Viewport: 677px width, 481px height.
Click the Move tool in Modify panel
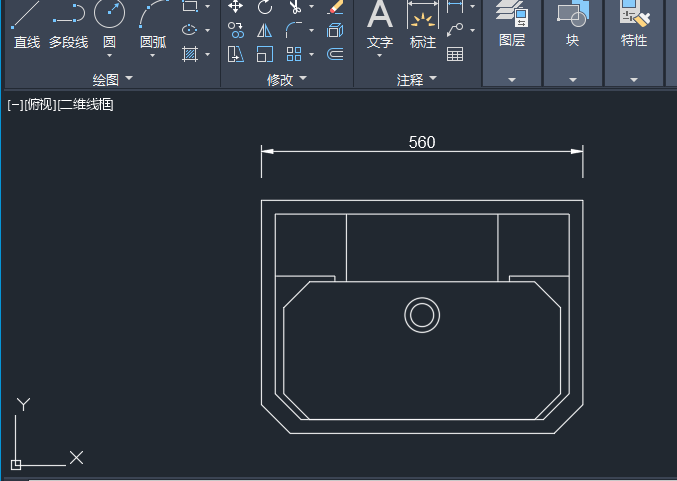click(x=236, y=7)
